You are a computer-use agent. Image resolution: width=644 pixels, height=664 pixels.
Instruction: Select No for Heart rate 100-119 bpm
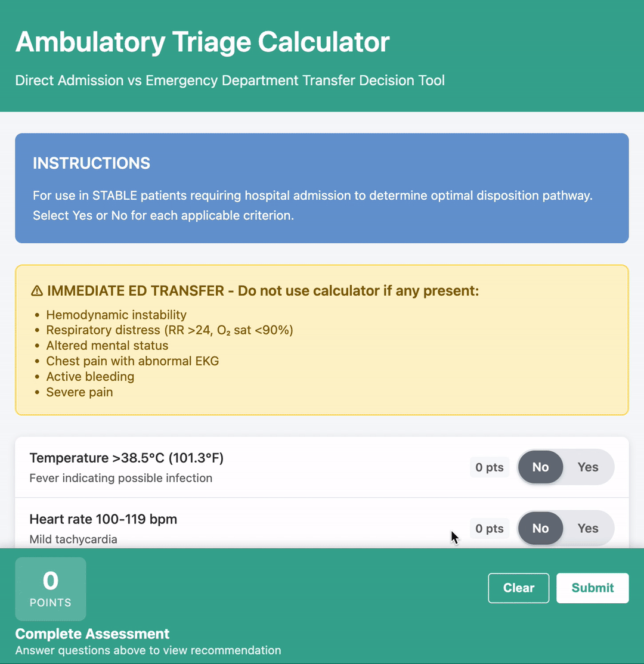coord(540,529)
